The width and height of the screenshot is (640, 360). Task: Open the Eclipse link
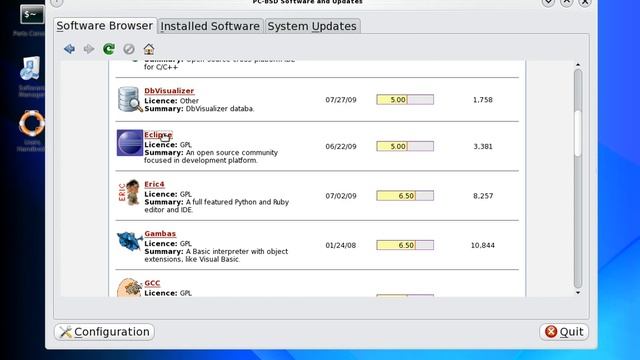click(x=158, y=135)
